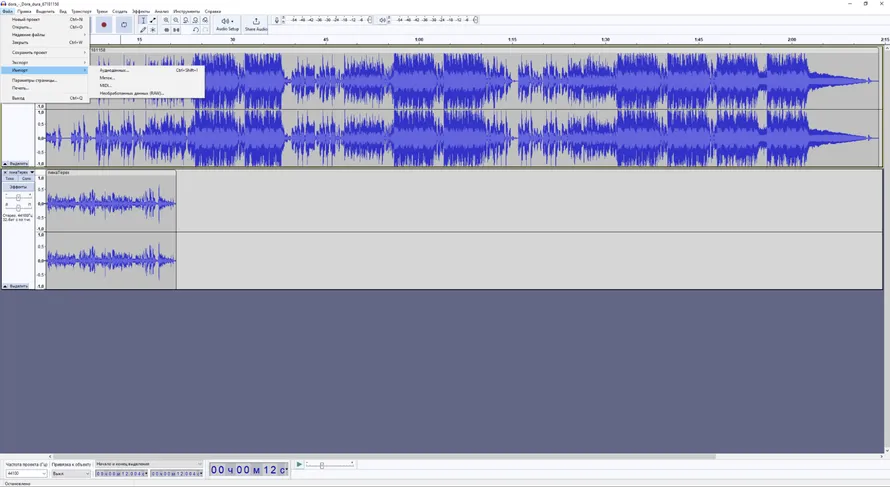Viewport: 890px width, 487px height.
Task: Click the red Record button
Action: (x=104, y=24)
